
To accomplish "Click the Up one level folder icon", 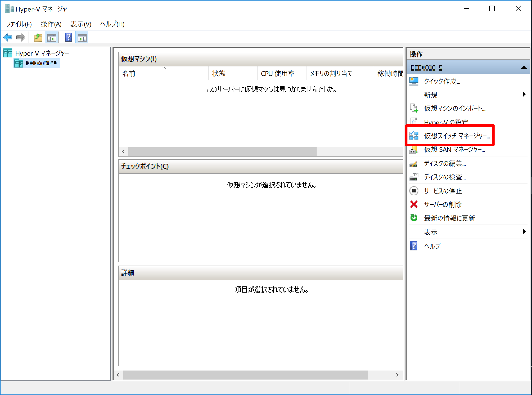I will pyautogui.click(x=38, y=37).
